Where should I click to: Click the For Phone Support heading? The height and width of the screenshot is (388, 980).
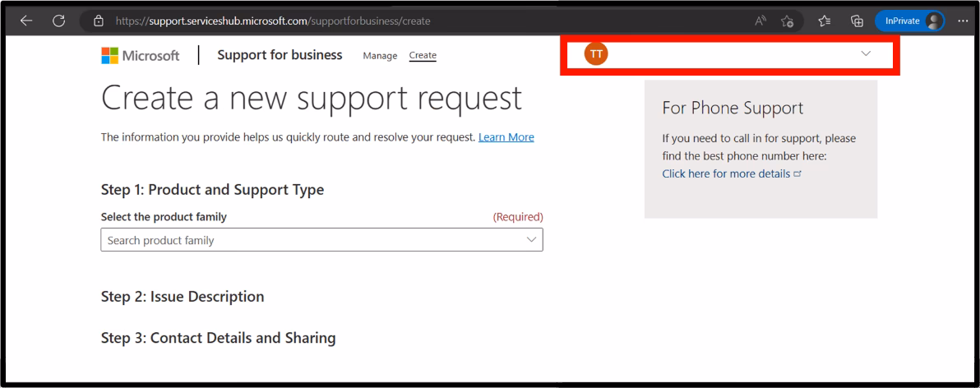[x=733, y=108]
